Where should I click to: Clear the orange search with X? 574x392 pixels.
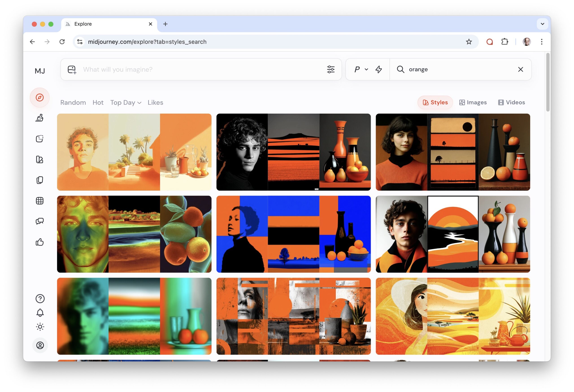[x=520, y=69]
